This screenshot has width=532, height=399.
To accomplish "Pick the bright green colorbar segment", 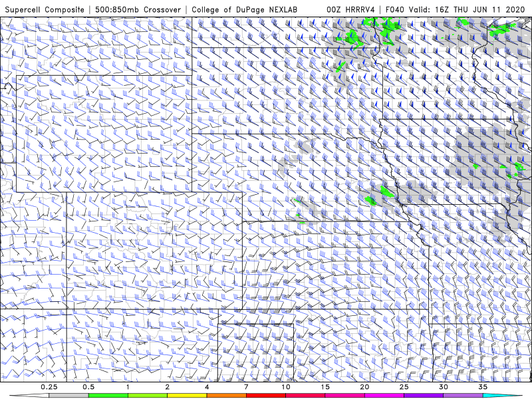I will 108,396.
